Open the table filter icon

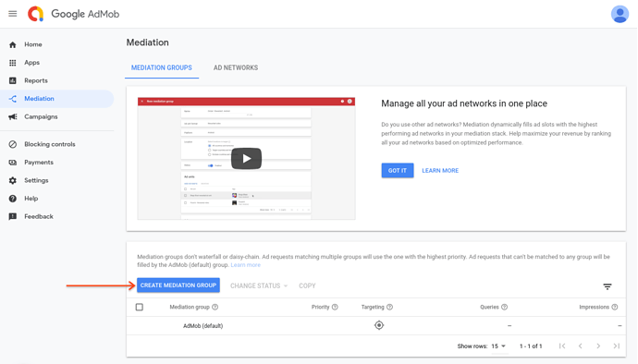607,286
